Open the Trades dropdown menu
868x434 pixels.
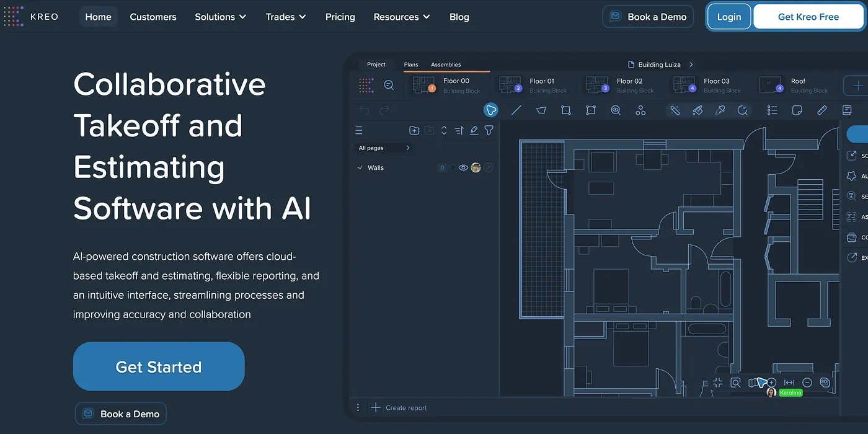[x=286, y=17]
